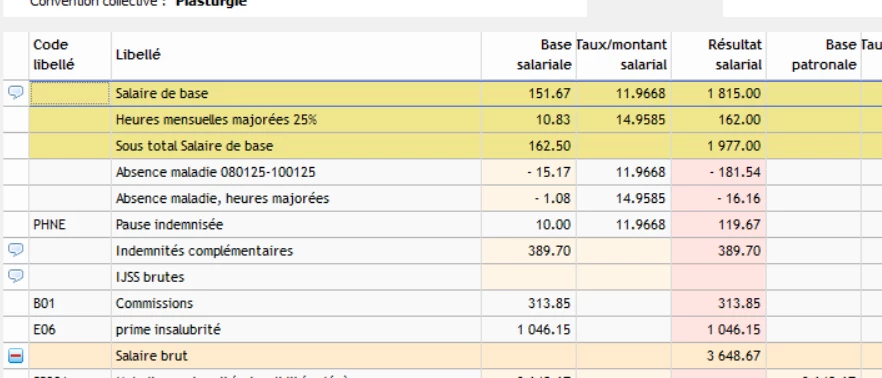The height and width of the screenshot is (378, 882).
Task: Edit prime insalubrité base value 1 046.15
Action: pos(528,329)
